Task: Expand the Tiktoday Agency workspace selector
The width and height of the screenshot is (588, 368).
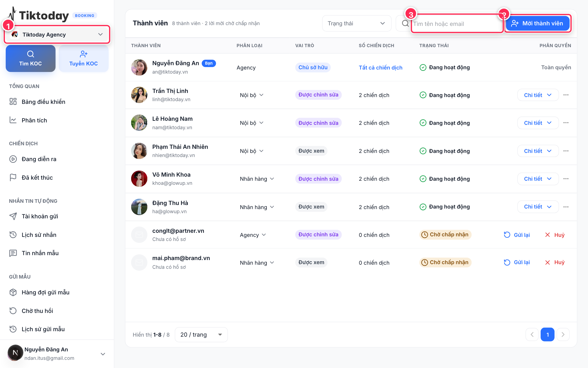Action: 57,34
